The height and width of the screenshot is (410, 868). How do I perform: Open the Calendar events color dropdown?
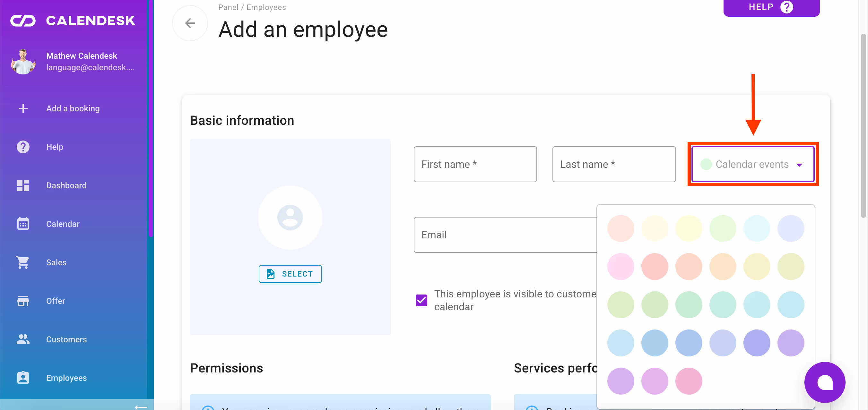[x=752, y=164]
